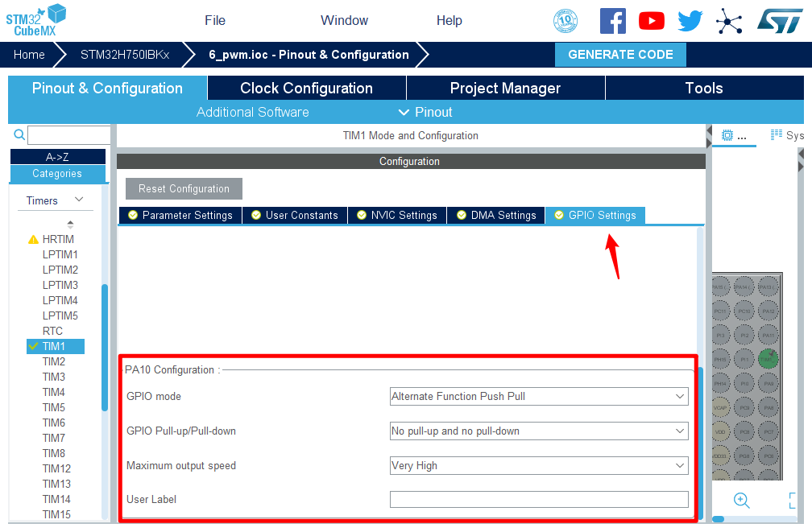Open the ST Facebook page icon
The width and height of the screenshot is (812, 532).
[612, 21]
